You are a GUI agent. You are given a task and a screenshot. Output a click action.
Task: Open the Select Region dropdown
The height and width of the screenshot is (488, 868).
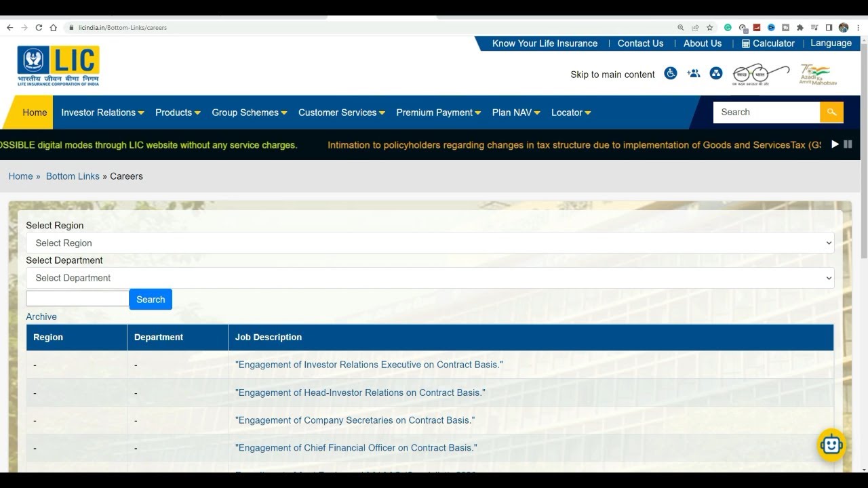[x=430, y=243]
